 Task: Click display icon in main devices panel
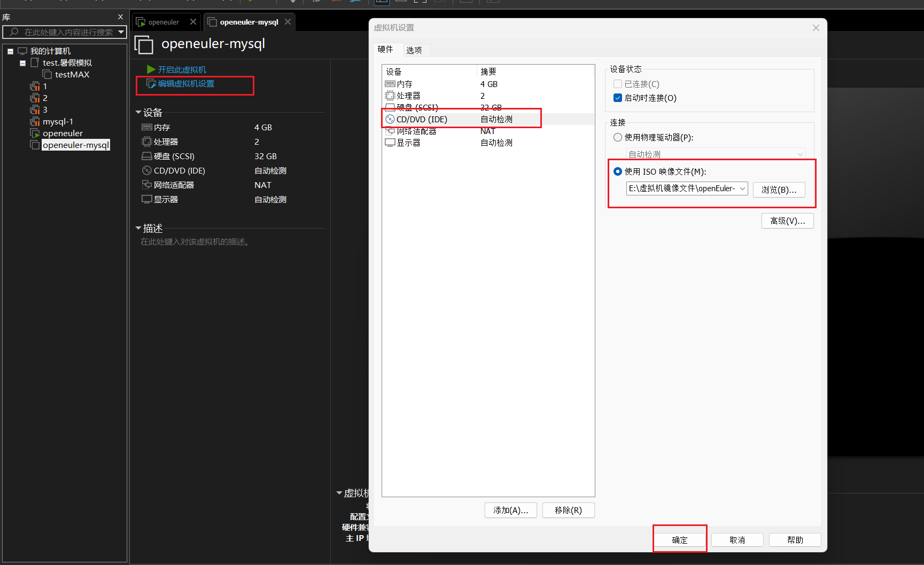[x=147, y=199]
